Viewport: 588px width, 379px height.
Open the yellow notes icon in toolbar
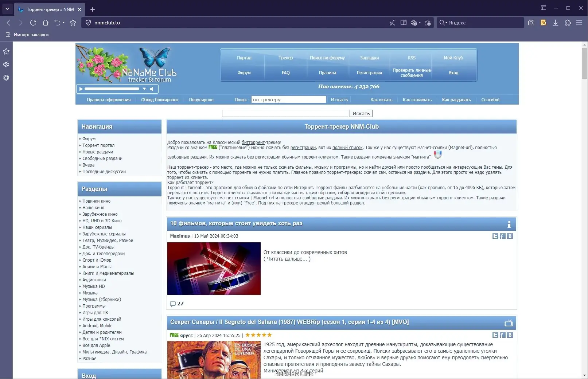pos(543,23)
